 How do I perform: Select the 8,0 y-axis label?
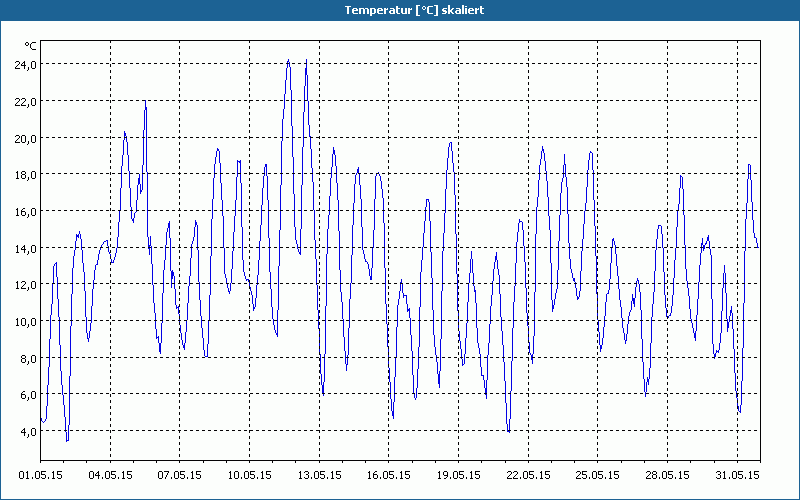pyautogui.click(x=29, y=358)
